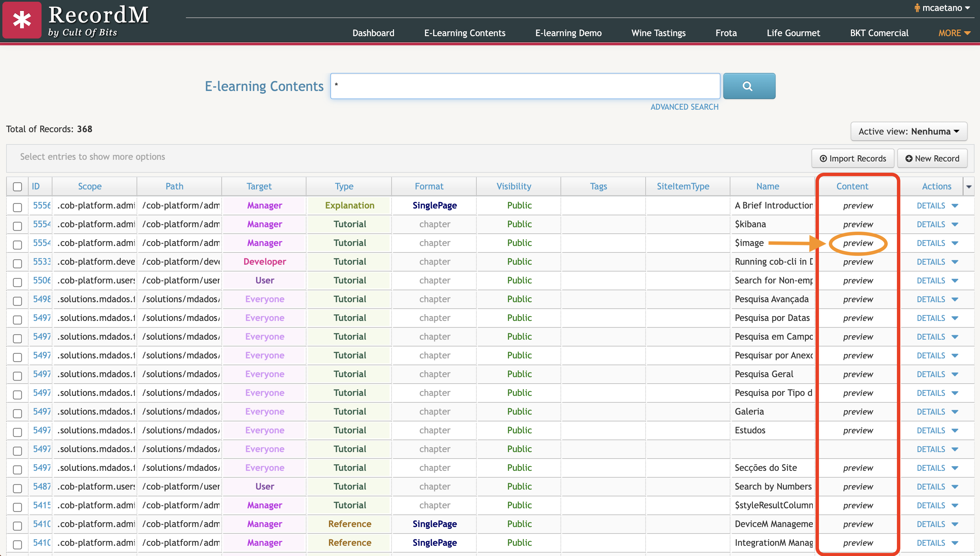
Task: Check the box for record 5556
Action: tap(17, 207)
